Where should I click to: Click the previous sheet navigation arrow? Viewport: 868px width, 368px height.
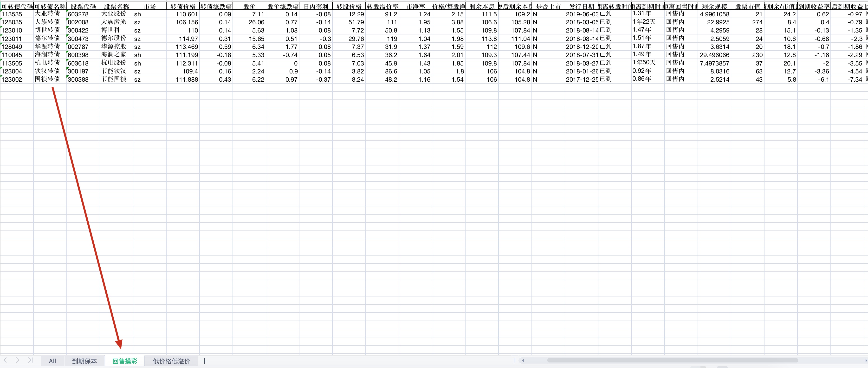pos(5,360)
